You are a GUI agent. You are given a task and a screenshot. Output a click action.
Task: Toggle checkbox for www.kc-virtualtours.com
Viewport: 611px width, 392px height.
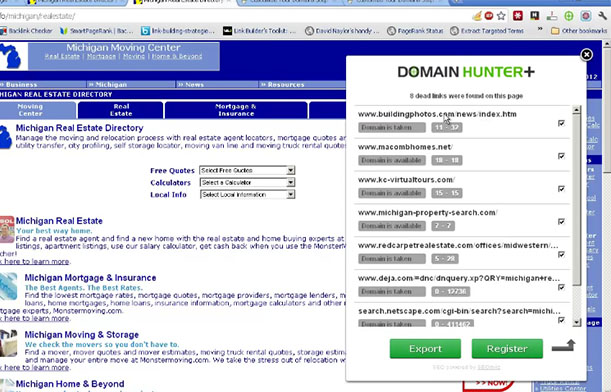pos(561,189)
